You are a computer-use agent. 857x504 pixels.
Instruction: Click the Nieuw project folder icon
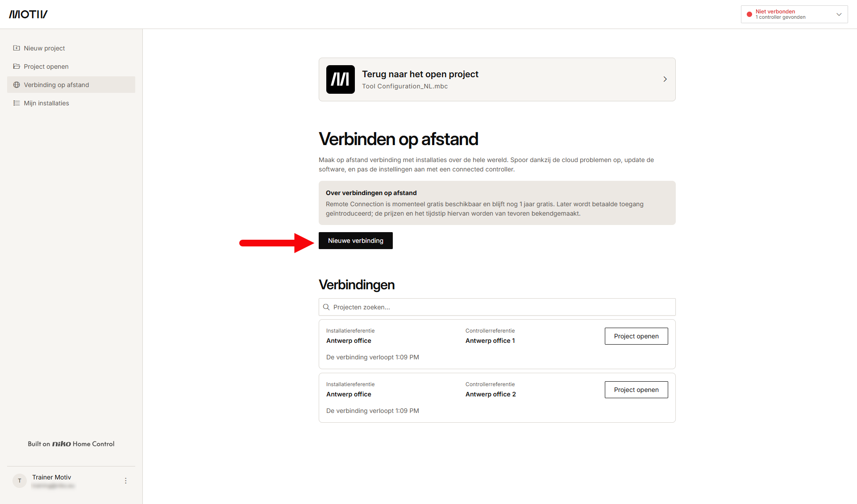(x=17, y=48)
